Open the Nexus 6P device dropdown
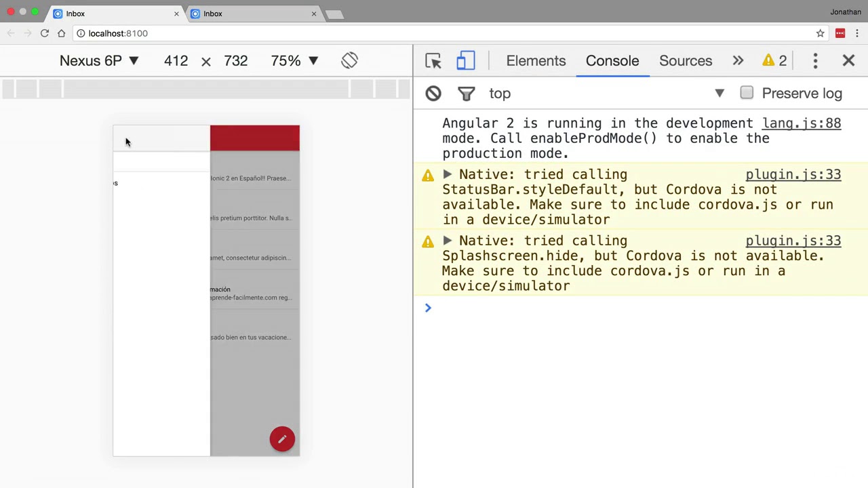This screenshot has width=868, height=488. (x=99, y=60)
